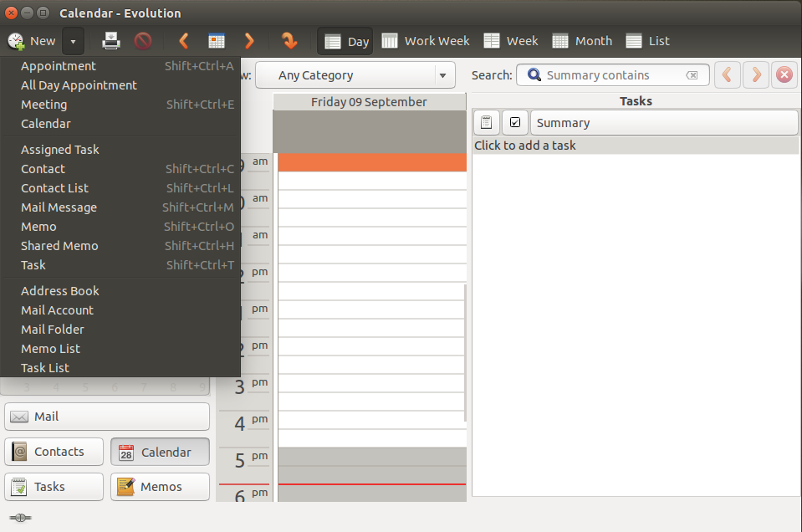Screen dimensions: 802x532
Task: Switch to Day view
Action: pos(345,41)
